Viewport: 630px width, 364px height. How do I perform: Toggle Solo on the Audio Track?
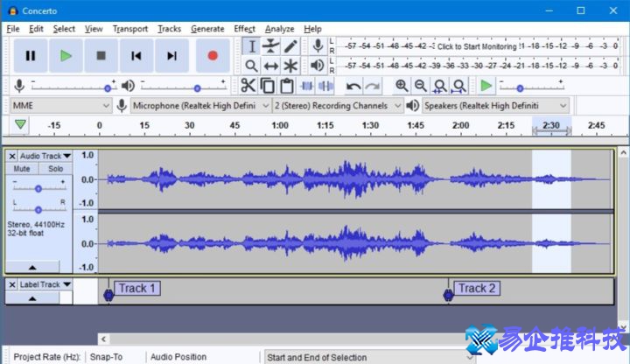pos(55,169)
